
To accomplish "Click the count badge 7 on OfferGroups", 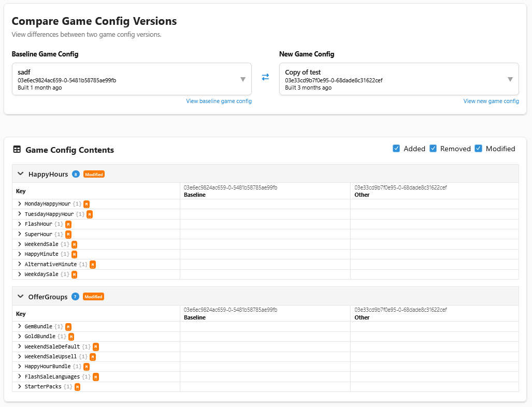I will [75, 296].
